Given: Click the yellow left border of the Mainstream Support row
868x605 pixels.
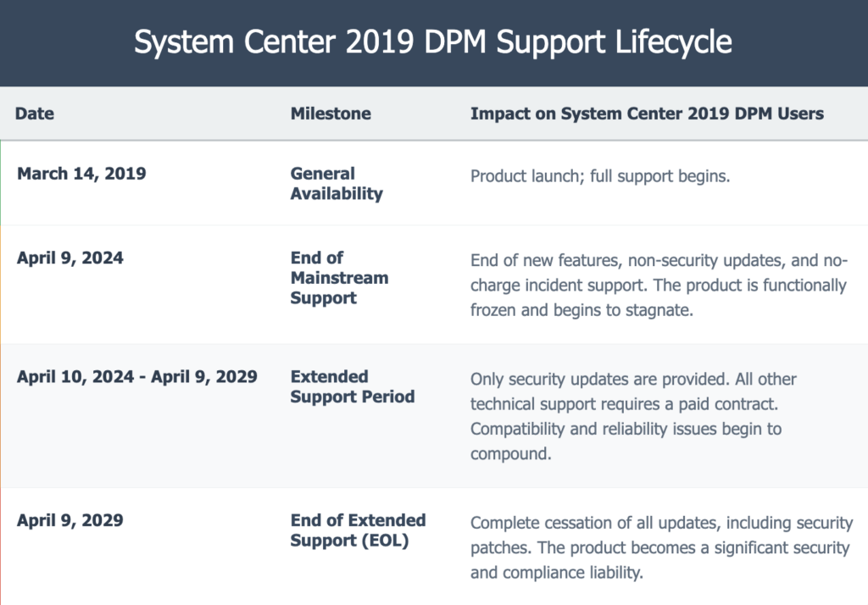Looking at the screenshot, I should (x=1, y=285).
